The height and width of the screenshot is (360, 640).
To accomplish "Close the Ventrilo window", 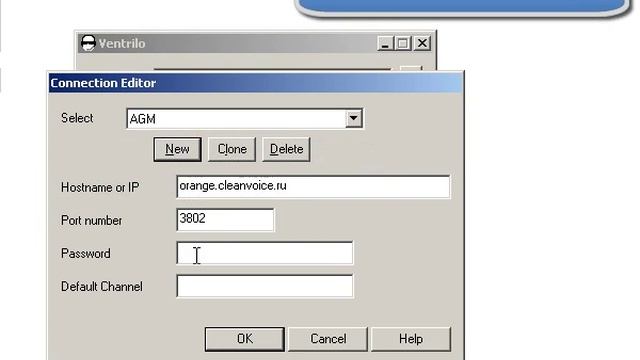I will (422, 43).
